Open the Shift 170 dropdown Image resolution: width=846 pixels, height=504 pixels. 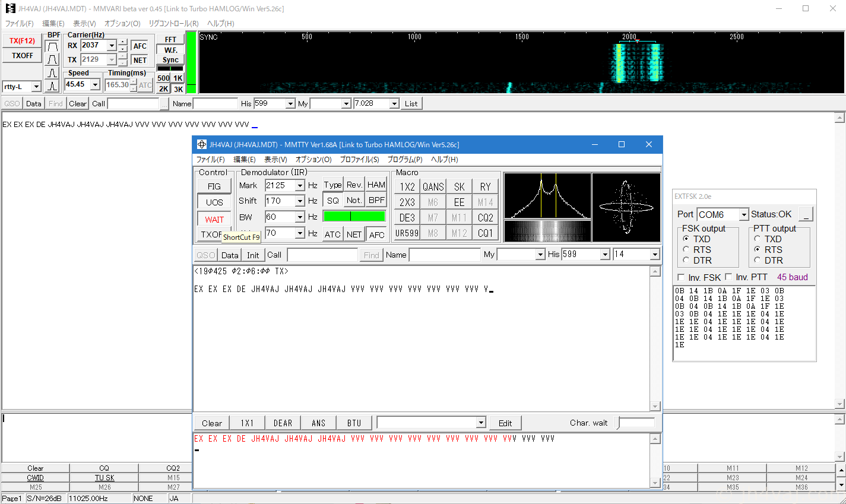pyautogui.click(x=300, y=201)
